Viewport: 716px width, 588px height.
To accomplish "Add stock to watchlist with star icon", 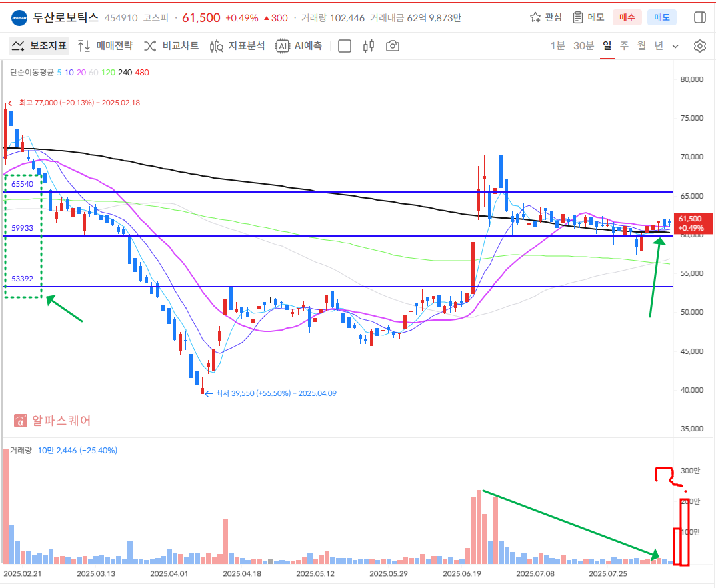I will click(x=535, y=17).
